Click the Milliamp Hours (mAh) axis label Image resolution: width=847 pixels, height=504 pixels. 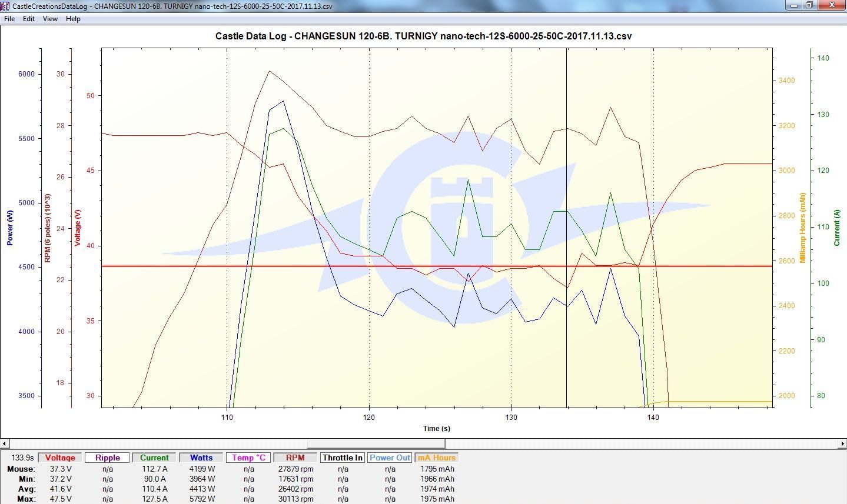click(802, 228)
